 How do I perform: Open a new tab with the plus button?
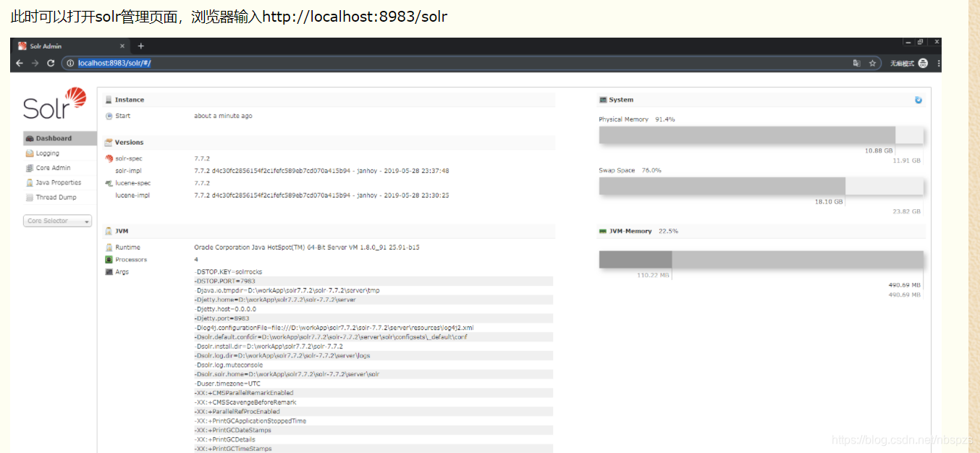(141, 46)
